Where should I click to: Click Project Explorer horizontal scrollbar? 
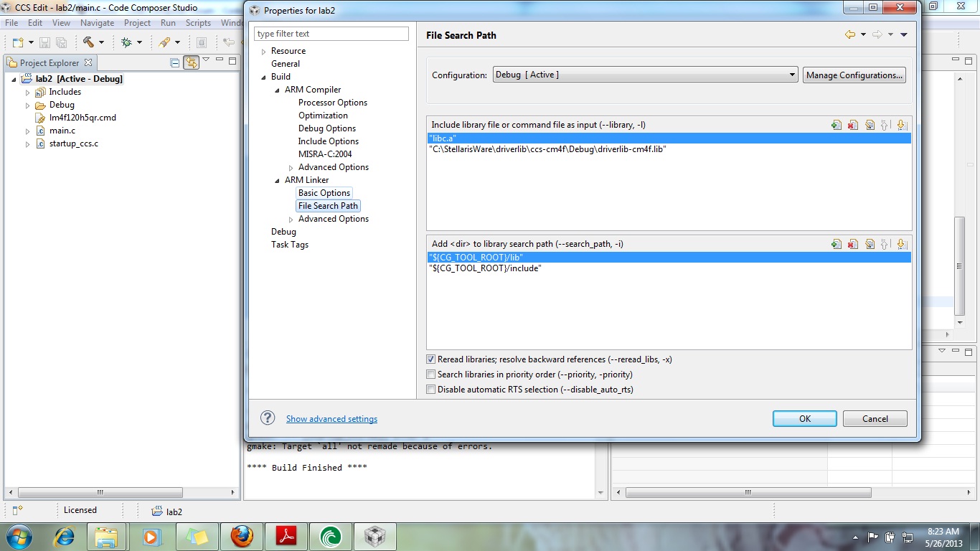(x=100, y=493)
